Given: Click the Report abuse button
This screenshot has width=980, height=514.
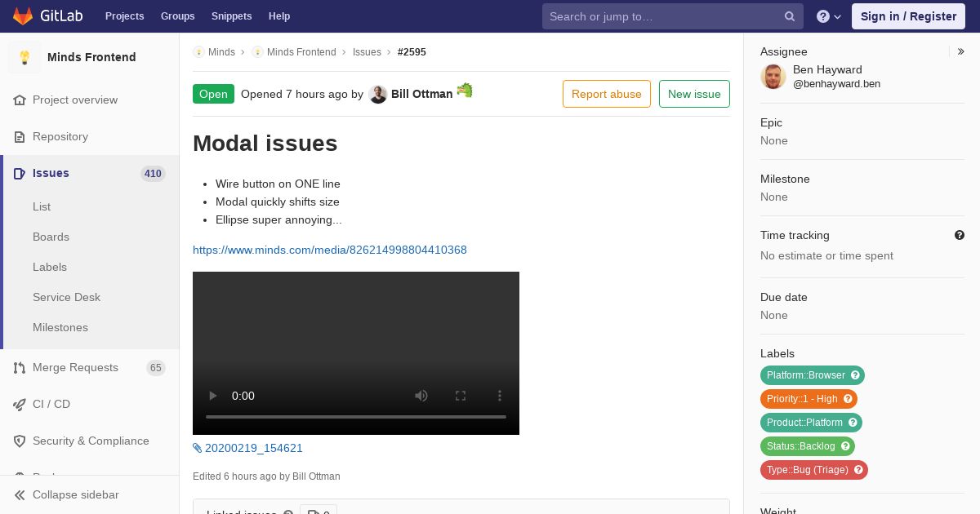Looking at the screenshot, I should point(607,94).
